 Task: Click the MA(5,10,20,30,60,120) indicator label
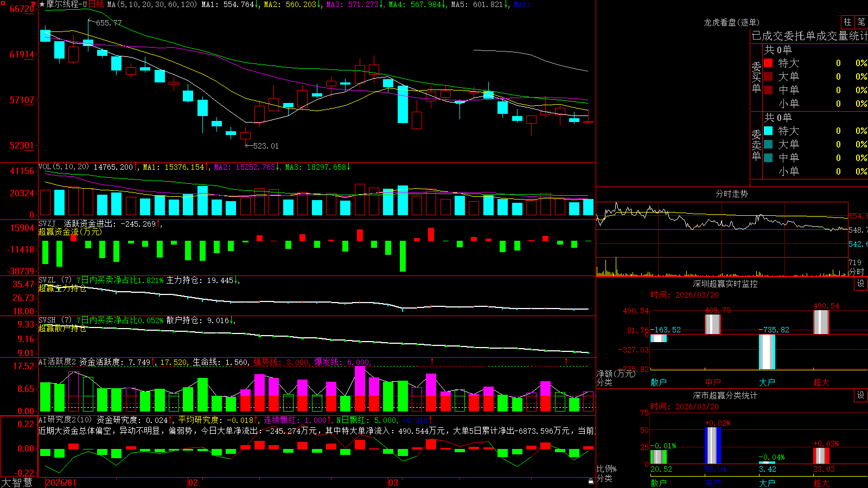click(152, 4)
